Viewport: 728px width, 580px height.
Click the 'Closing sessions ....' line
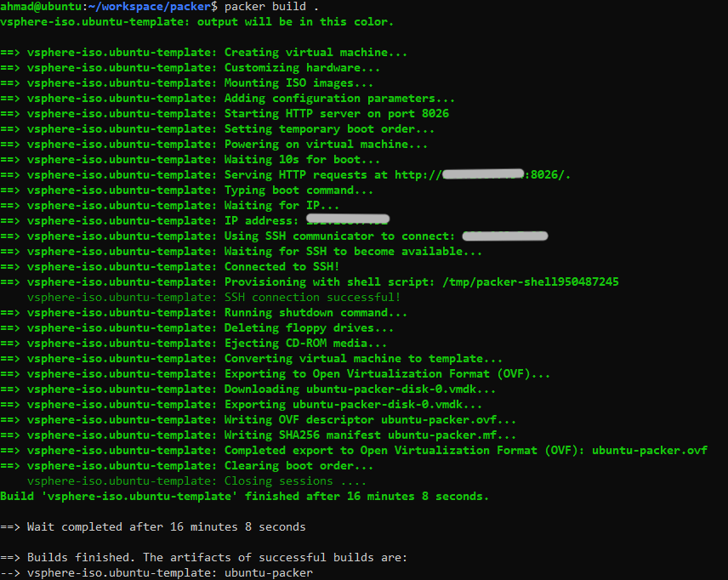click(196, 481)
